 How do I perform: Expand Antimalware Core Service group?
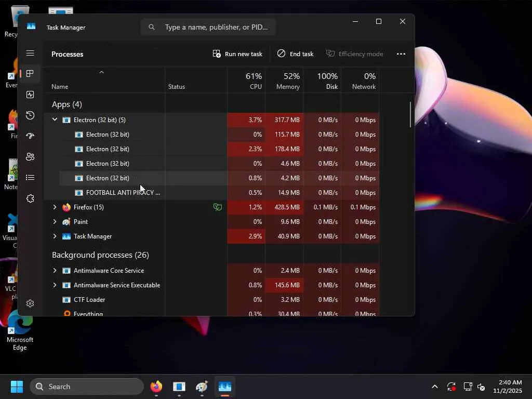[x=55, y=270]
